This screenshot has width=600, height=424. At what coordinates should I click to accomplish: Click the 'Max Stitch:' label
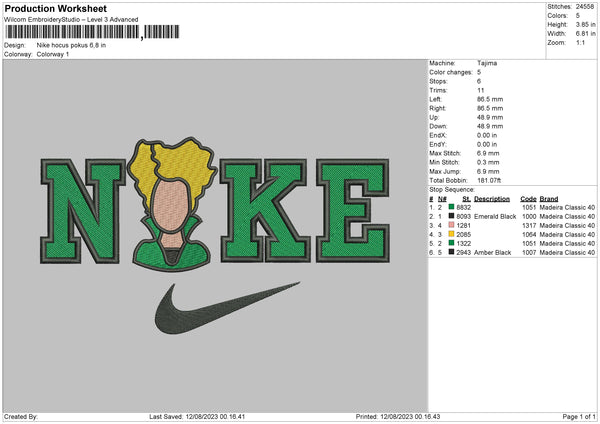(x=445, y=153)
